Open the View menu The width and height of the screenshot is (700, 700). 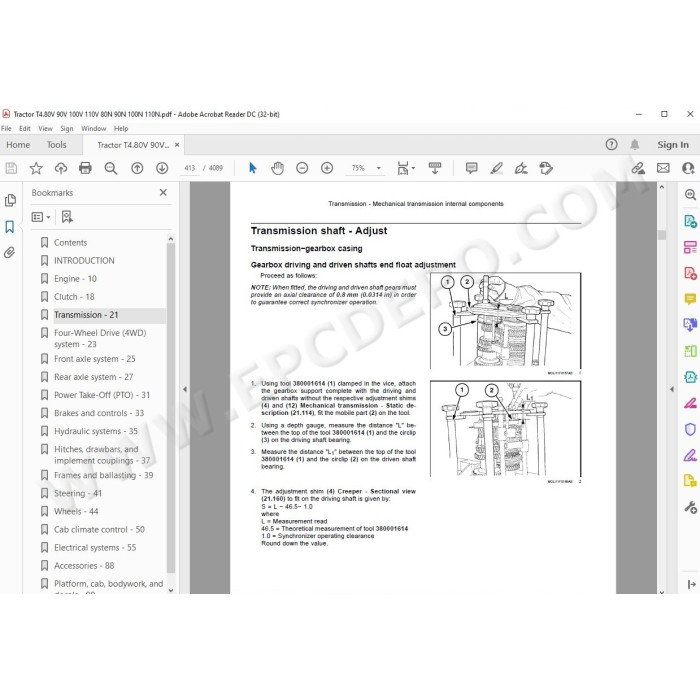[45, 129]
